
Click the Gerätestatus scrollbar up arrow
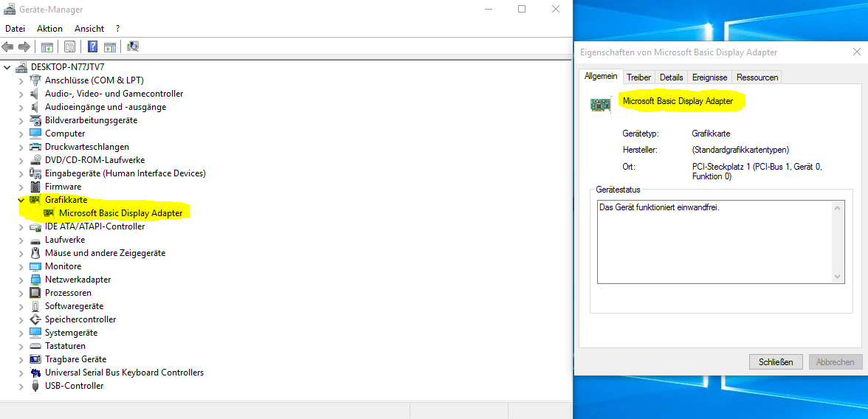[x=836, y=208]
